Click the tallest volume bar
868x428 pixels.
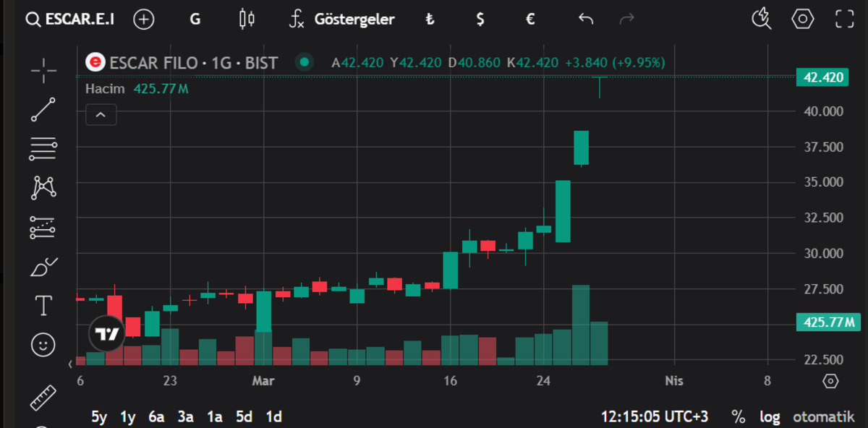coord(581,325)
